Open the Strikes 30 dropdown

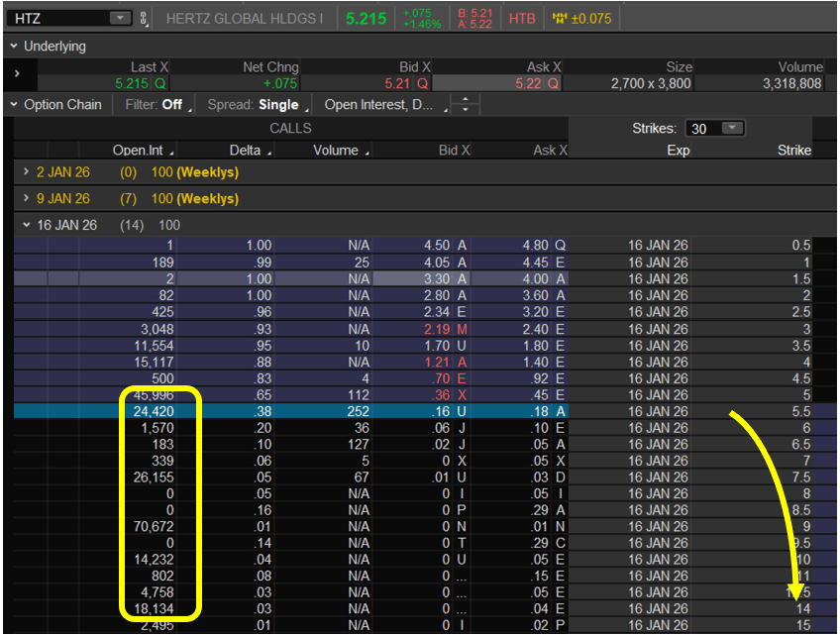coord(715,129)
